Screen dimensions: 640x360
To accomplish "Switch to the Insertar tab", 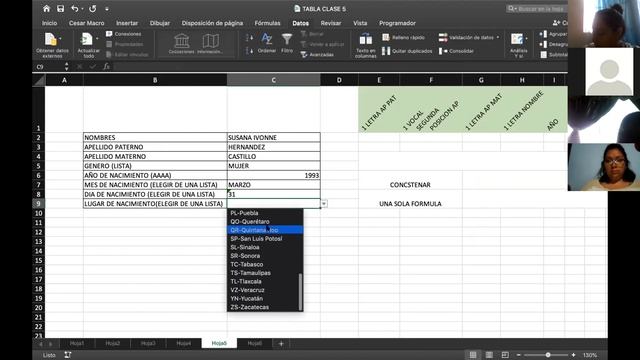I will pyautogui.click(x=127, y=23).
